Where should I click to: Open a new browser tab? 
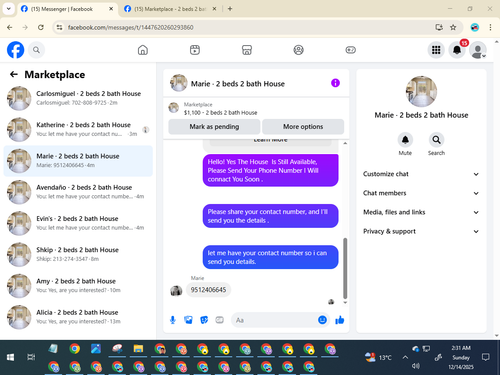click(230, 9)
